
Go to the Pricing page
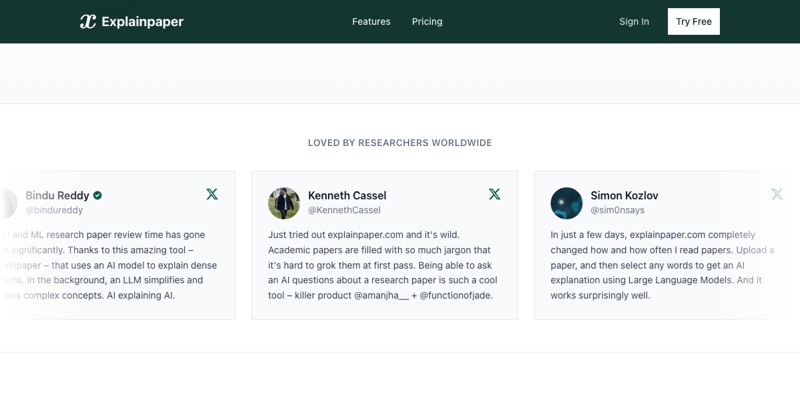coord(427,21)
